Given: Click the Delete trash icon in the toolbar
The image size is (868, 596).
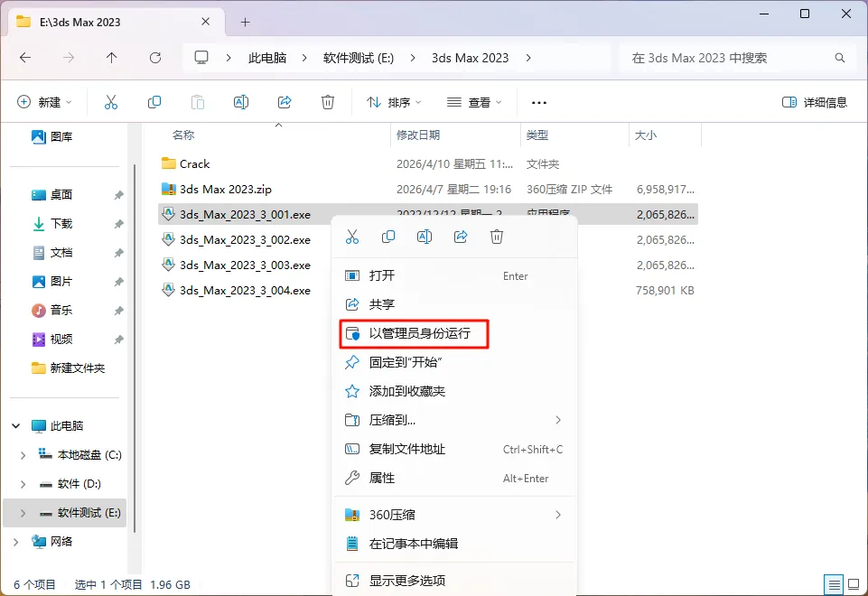Looking at the screenshot, I should (x=328, y=102).
